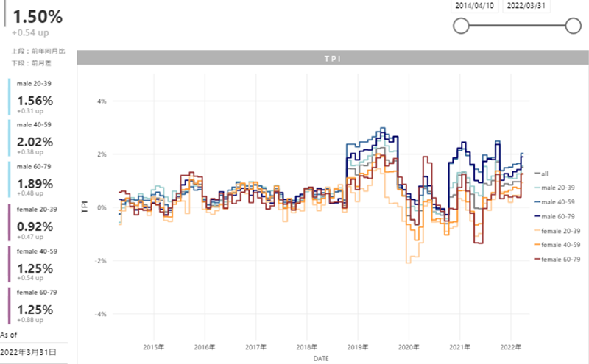Click the DATE axis title

(x=321, y=358)
